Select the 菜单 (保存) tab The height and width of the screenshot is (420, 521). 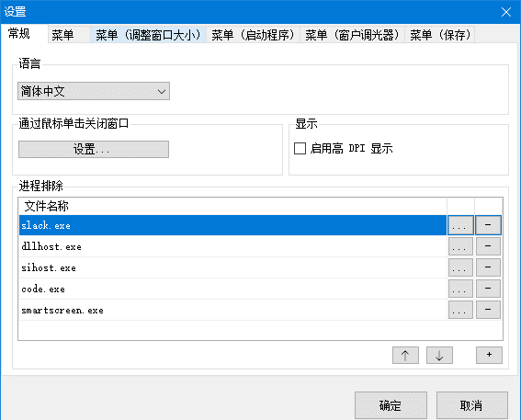coord(439,35)
